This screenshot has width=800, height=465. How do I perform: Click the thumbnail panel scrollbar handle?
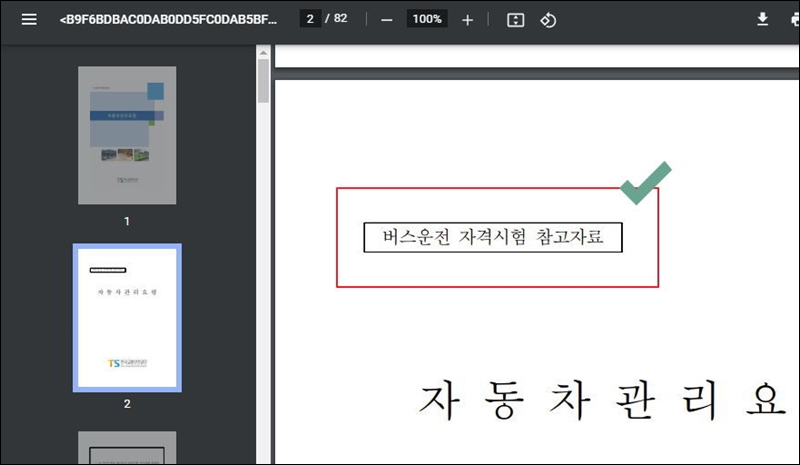pos(263,81)
